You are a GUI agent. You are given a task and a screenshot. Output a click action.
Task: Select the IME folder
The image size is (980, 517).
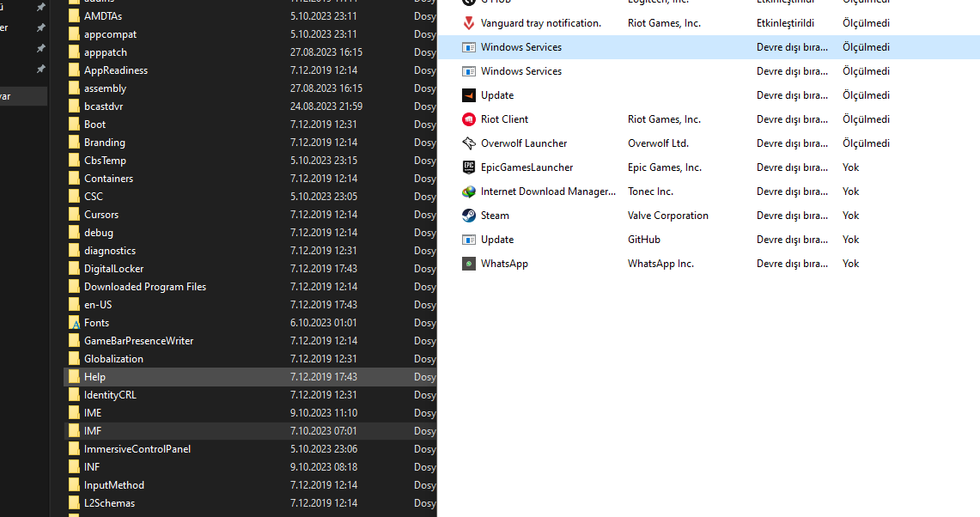[x=93, y=413]
